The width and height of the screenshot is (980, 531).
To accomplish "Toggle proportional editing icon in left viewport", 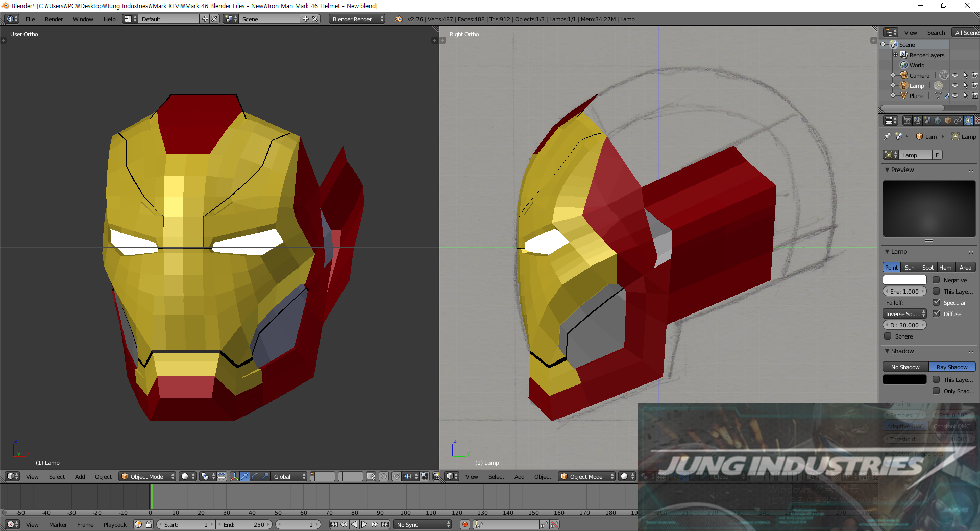I will [384, 476].
